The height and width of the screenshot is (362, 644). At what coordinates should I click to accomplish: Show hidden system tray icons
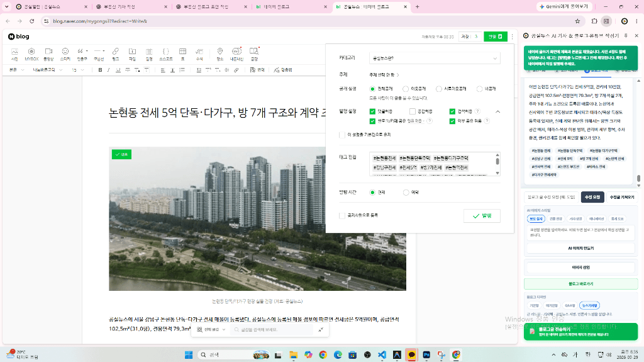coord(553,354)
